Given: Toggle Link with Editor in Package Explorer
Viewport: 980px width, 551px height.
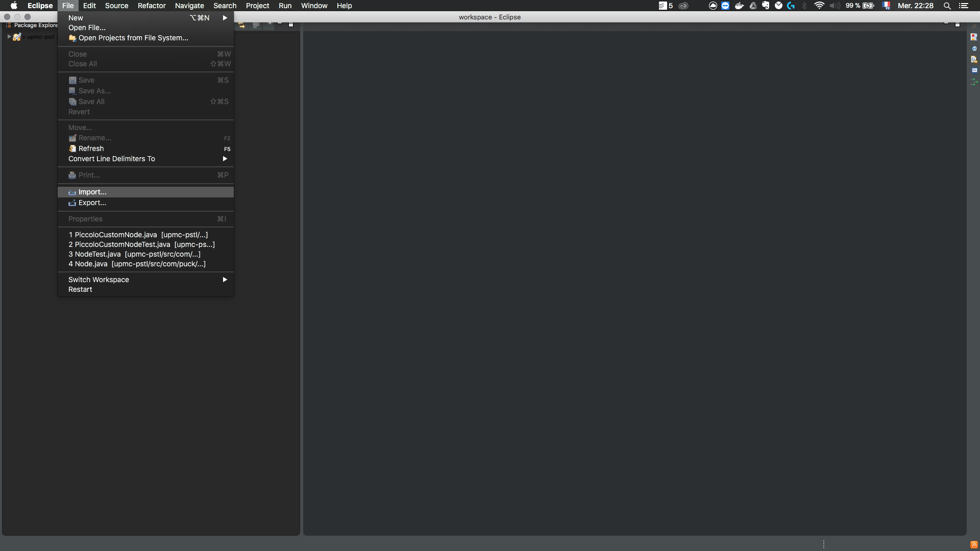Looking at the screenshot, I should (x=241, y=25).
